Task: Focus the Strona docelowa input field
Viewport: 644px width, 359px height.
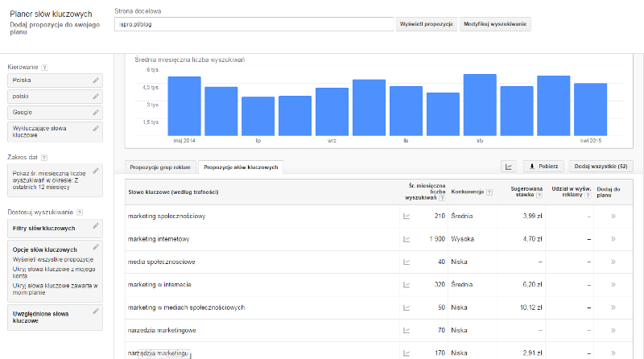Action: click(x=254, y=24)
